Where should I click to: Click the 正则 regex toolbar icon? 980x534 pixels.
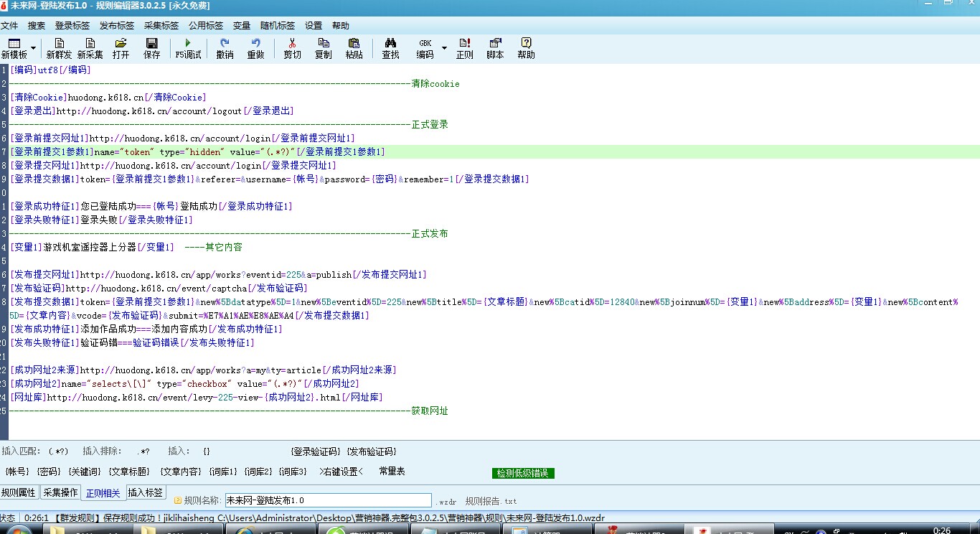(464, 48)
